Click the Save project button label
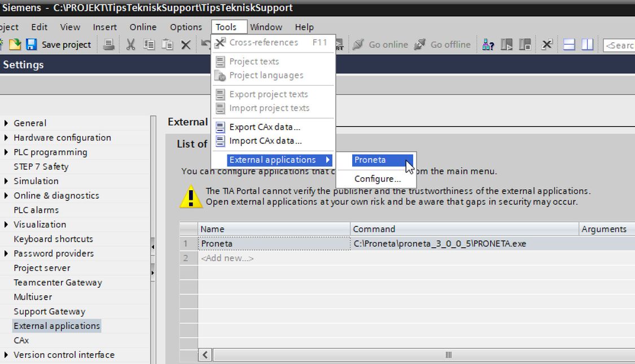 [x=67, y=45]
